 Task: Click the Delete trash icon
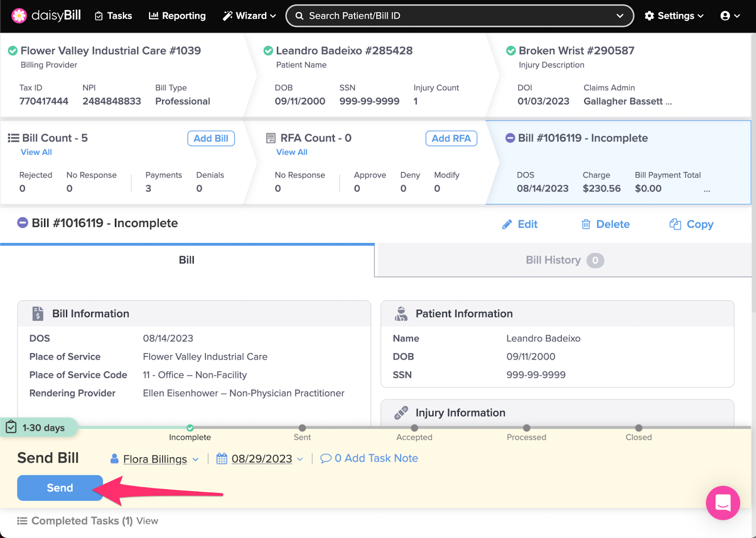[586, 225]
